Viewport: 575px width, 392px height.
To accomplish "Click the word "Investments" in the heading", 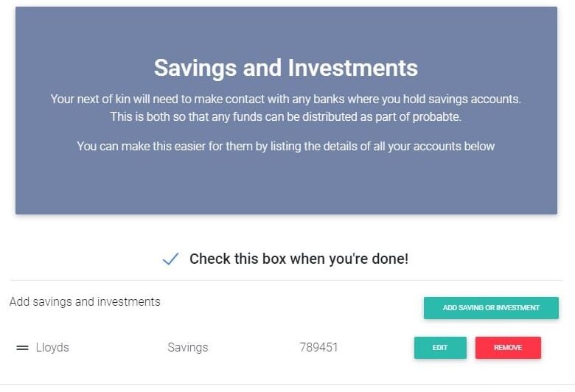I will (x=352, y=69).
